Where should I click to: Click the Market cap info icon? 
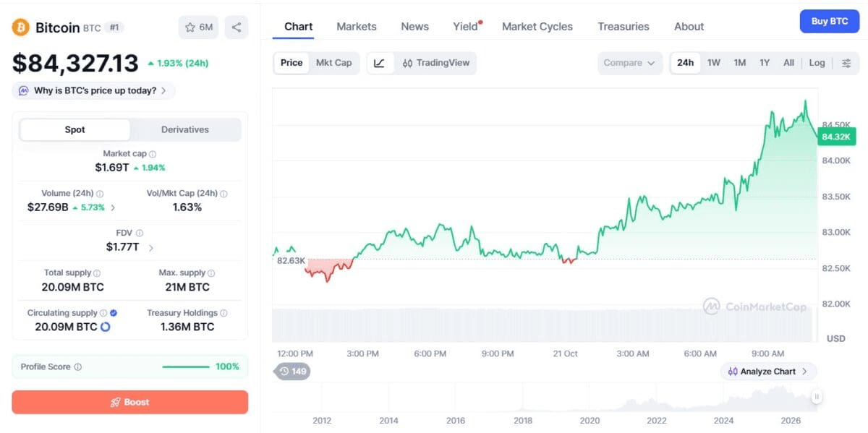point(153,154)
